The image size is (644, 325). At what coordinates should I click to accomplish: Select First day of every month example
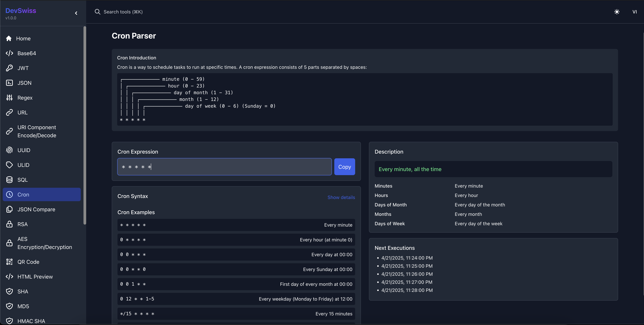(x=236, y=284)
